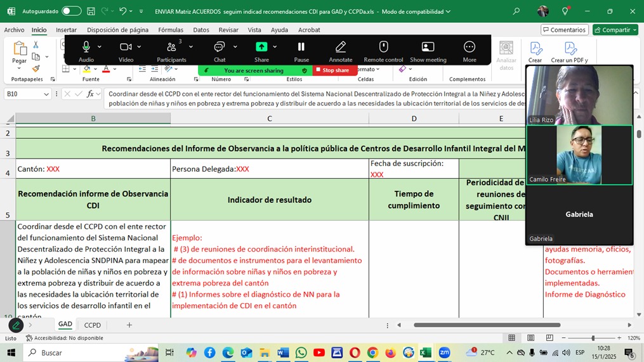Viewport: 644px width, 362px height.
Task: Switch to Page Layout view in status bar
Action: 530,338
